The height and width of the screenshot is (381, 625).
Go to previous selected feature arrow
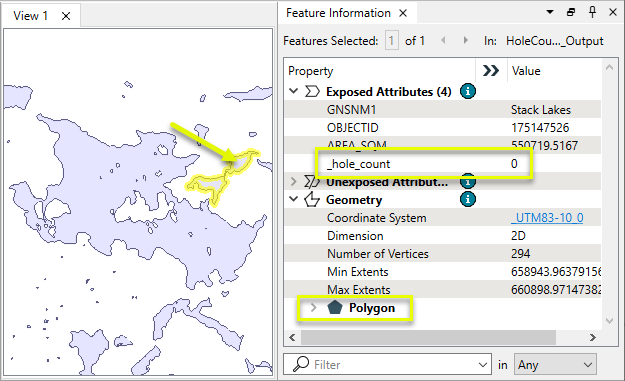tap(443, 40)
